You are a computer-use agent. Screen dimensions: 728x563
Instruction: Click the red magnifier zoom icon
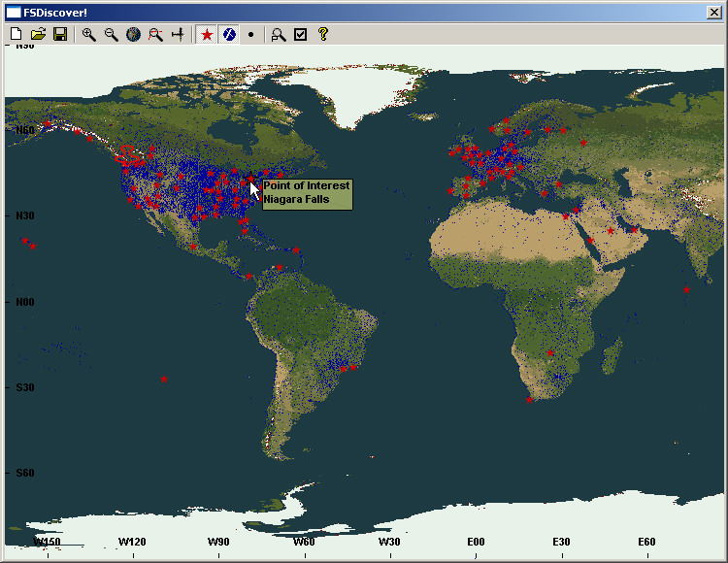[x=155, y=34]
